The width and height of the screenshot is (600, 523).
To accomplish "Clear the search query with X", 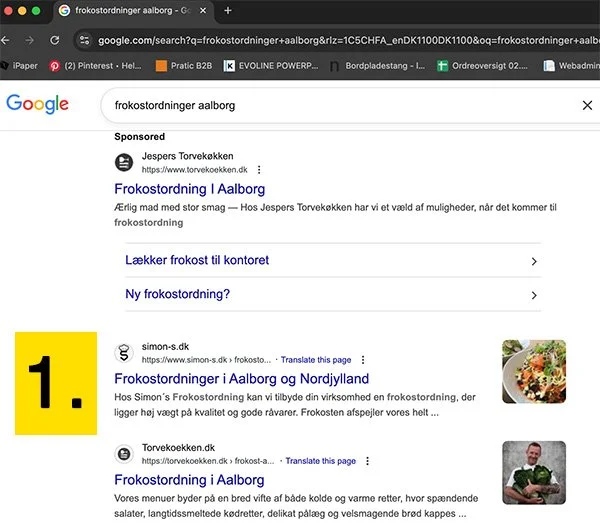I will coord(587,105).
